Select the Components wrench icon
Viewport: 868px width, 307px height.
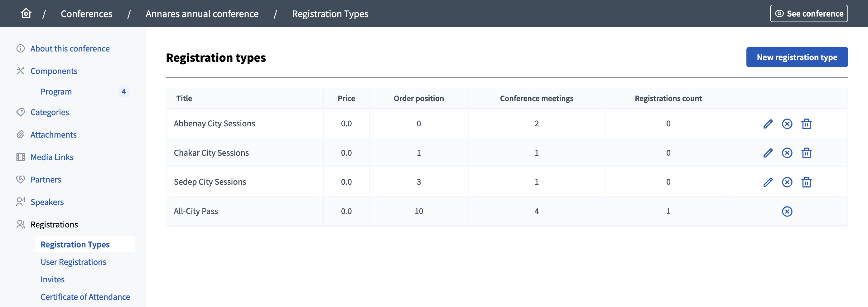pyautogui.click(x=20, y=71)
